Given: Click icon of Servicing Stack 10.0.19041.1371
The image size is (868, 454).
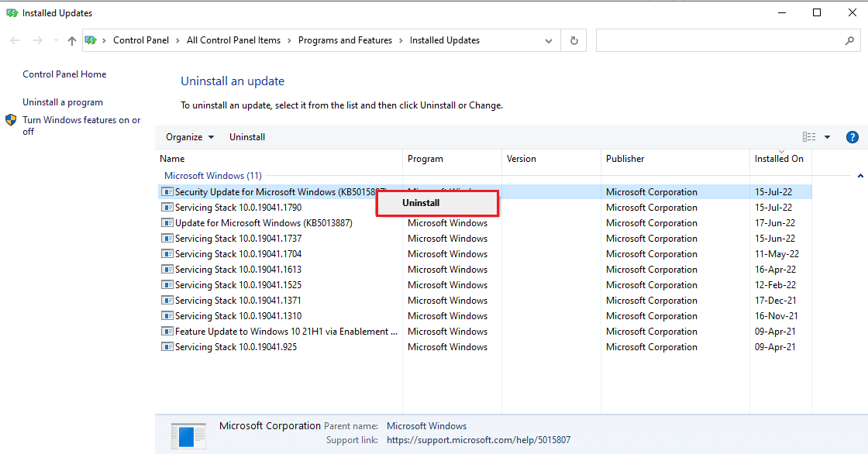Looking at the screenshot, I should (167, 301).
